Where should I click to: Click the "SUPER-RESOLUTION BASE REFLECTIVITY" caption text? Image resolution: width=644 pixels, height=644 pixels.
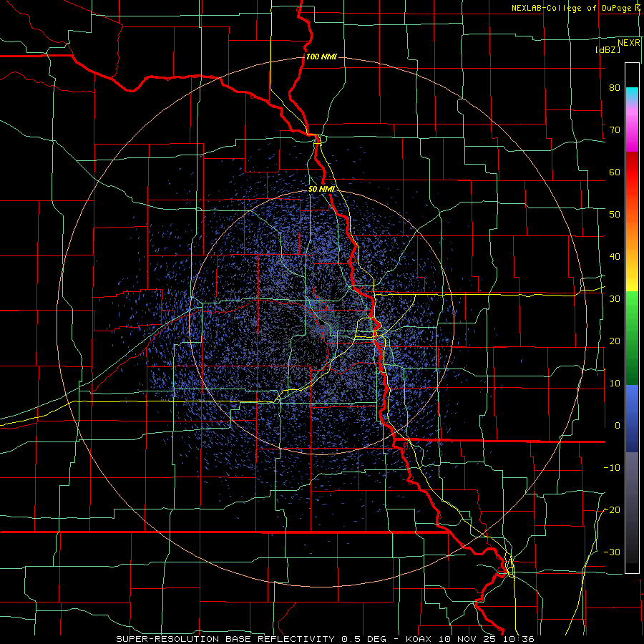[225, 639]
